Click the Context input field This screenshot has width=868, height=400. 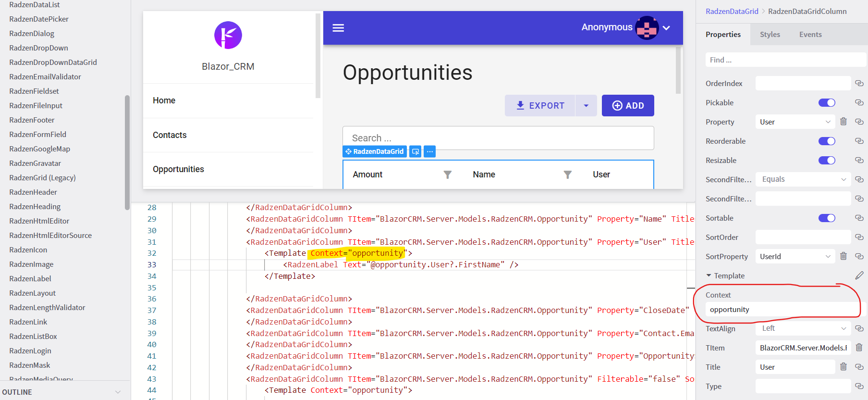pyautogui.click(x=782, y=310)
